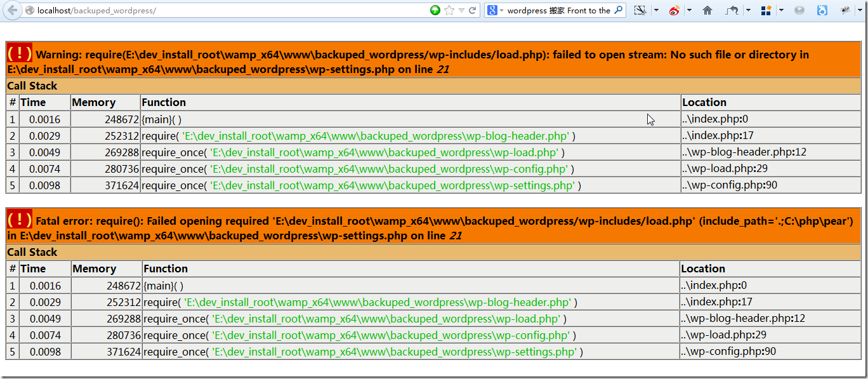This screenshot has width=868, height=379.
Task: Click 'Function' column header in Warning table
Action: click(x=164, y=102)
